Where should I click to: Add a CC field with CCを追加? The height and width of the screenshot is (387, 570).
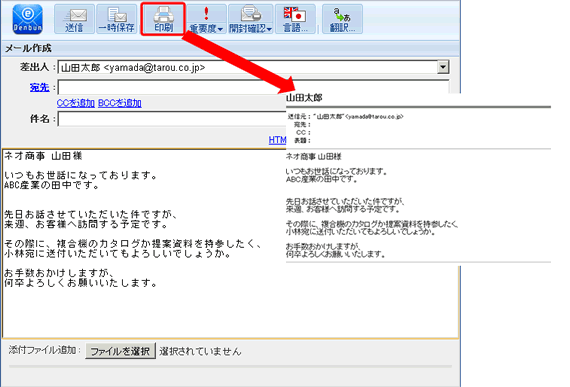76,103
